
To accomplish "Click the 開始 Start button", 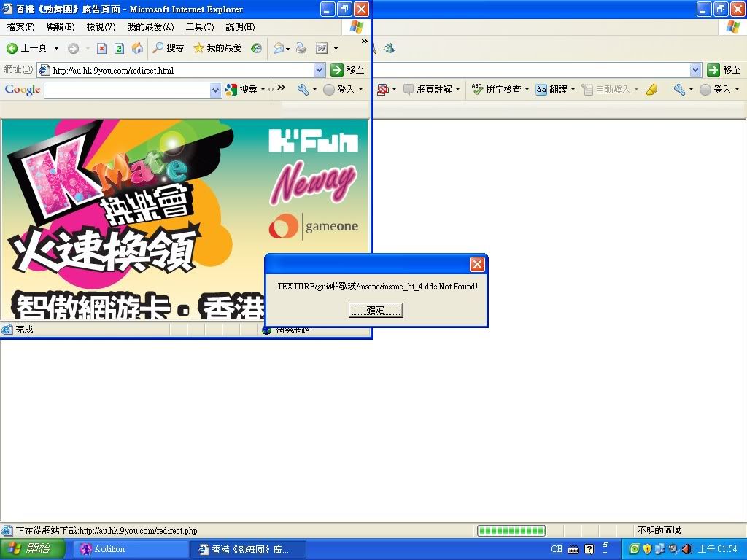I will pos(29,549).
